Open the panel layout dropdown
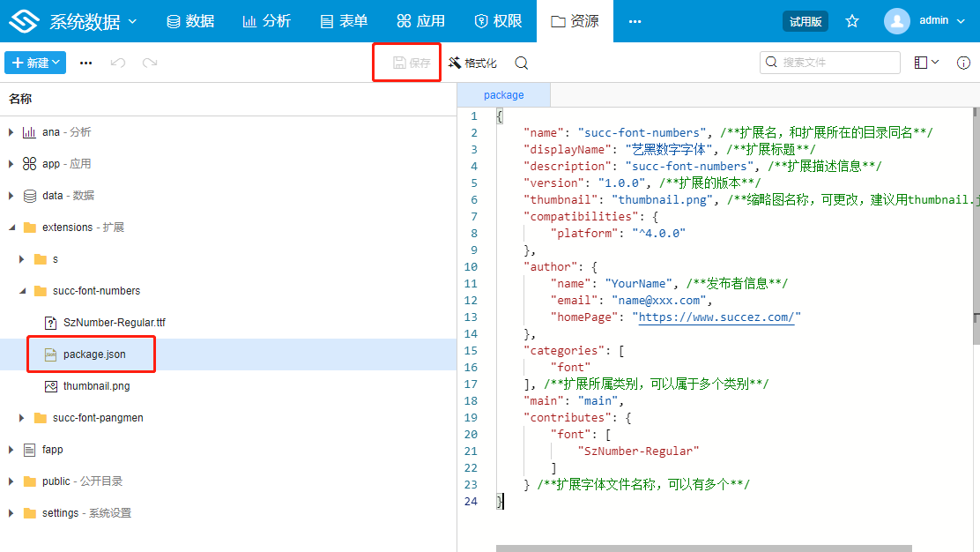 point(926,63)
